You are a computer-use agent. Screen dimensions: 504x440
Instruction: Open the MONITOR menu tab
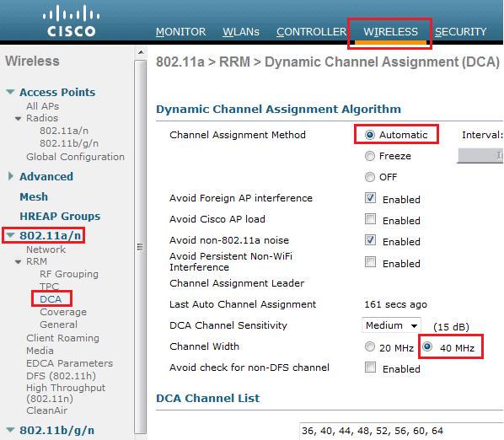coord(180,32)
